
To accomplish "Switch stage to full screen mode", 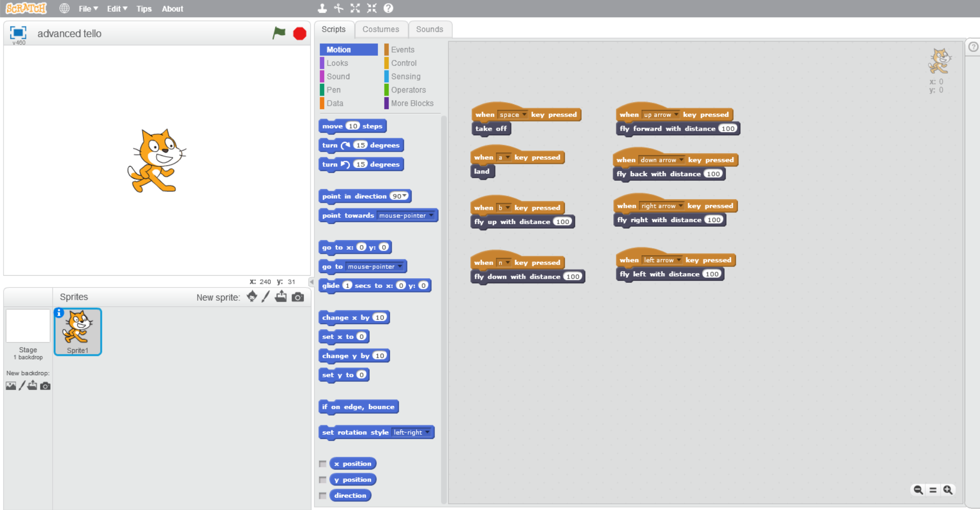I will pos(18,33).
